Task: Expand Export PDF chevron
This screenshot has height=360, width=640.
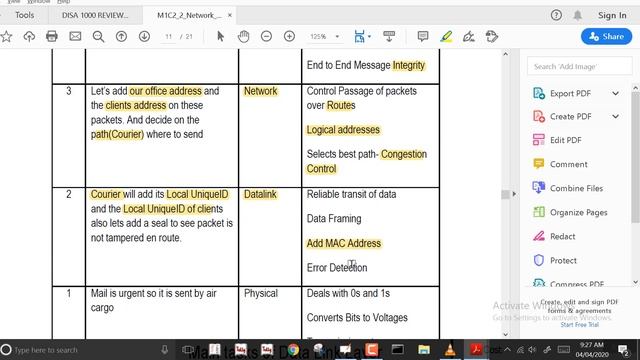Action: click(616, 93)
